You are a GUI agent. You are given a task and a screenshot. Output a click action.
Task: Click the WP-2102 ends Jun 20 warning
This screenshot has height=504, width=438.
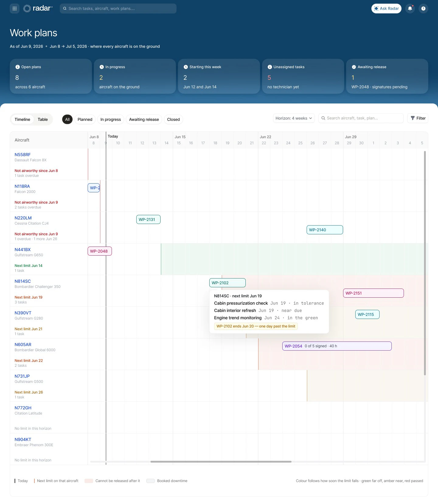coord(256,326)
